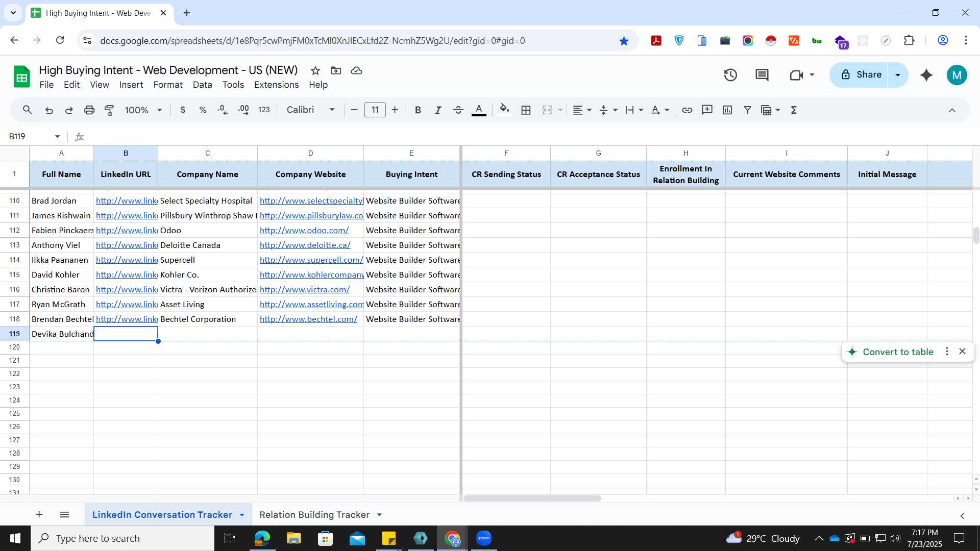Activate the Paint format roller icon
The image size is (980, 551).
pyautogui.click(x=109, y=110)
